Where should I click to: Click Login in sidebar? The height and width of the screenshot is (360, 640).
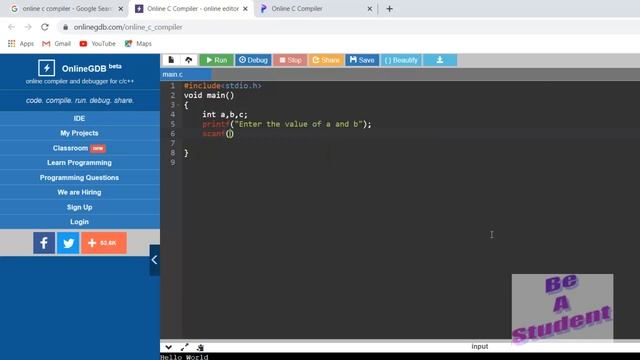point(79,222)
